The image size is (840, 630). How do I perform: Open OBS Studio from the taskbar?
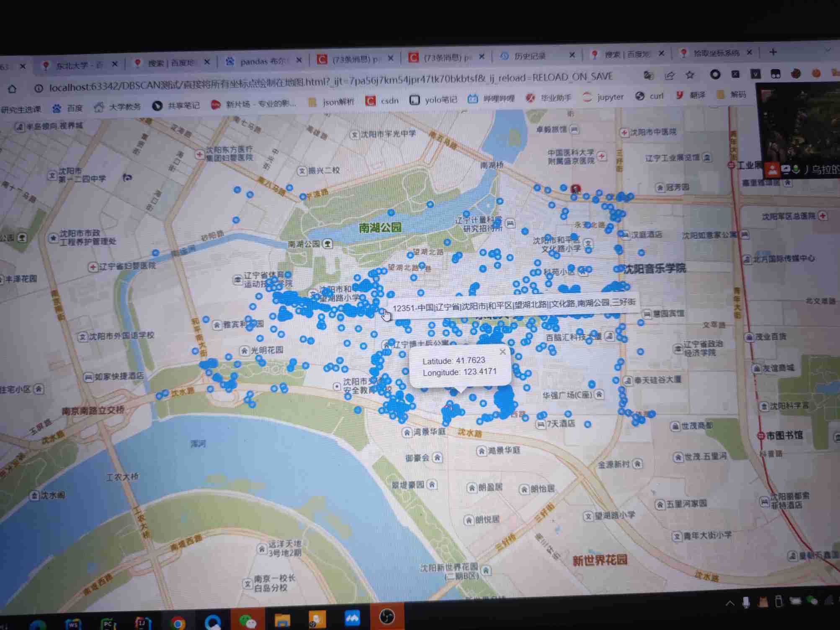pos(387,617)
